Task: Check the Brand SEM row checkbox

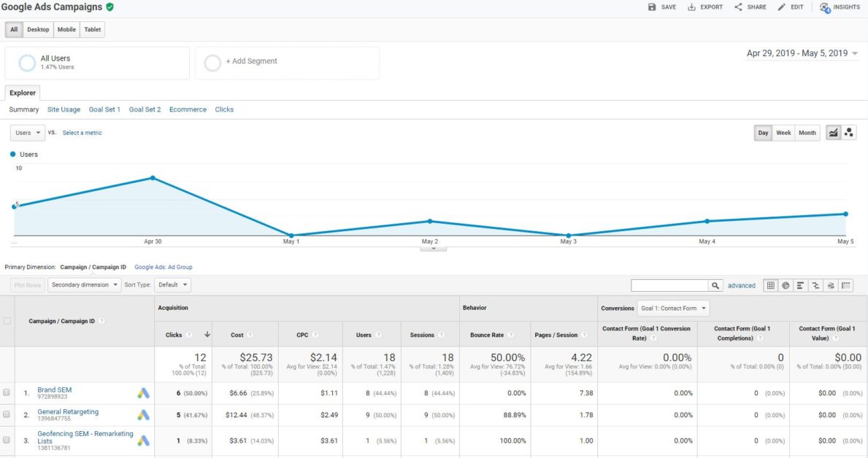Action: coord(7,393)
